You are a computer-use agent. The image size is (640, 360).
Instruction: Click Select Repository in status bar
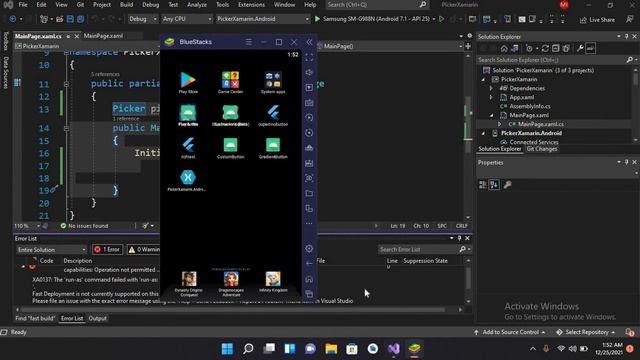pyautogui.click(x=587, y=332)
